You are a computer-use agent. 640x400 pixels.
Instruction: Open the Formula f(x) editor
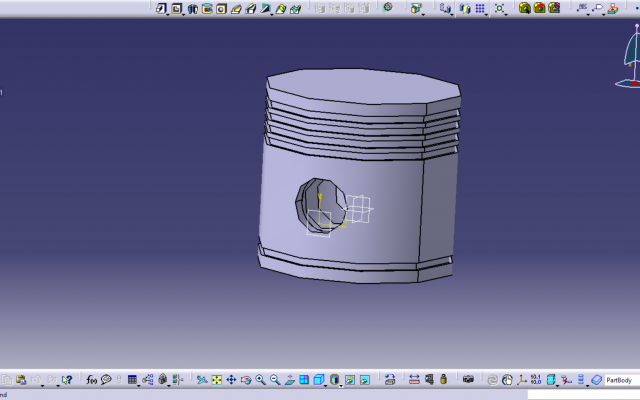(x=91, y=380)
